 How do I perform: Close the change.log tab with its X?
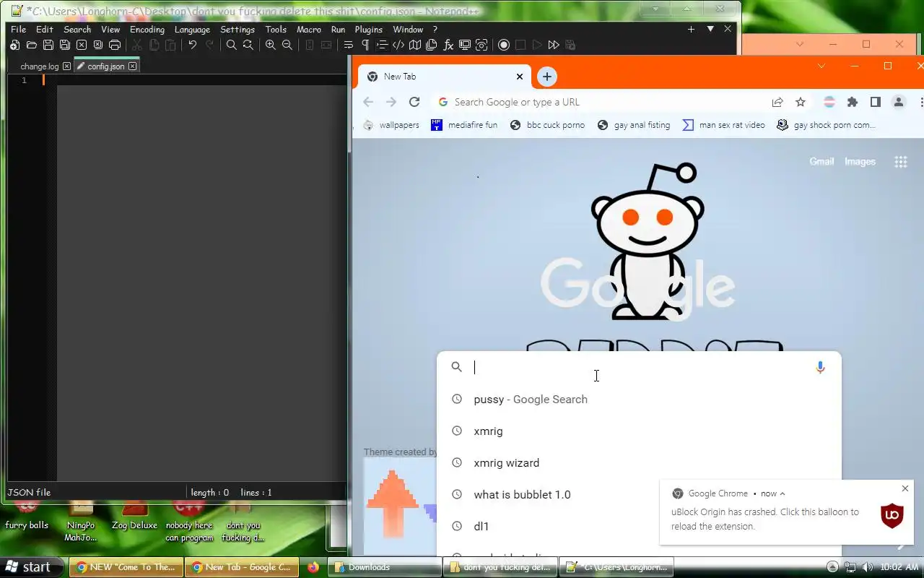66,66
